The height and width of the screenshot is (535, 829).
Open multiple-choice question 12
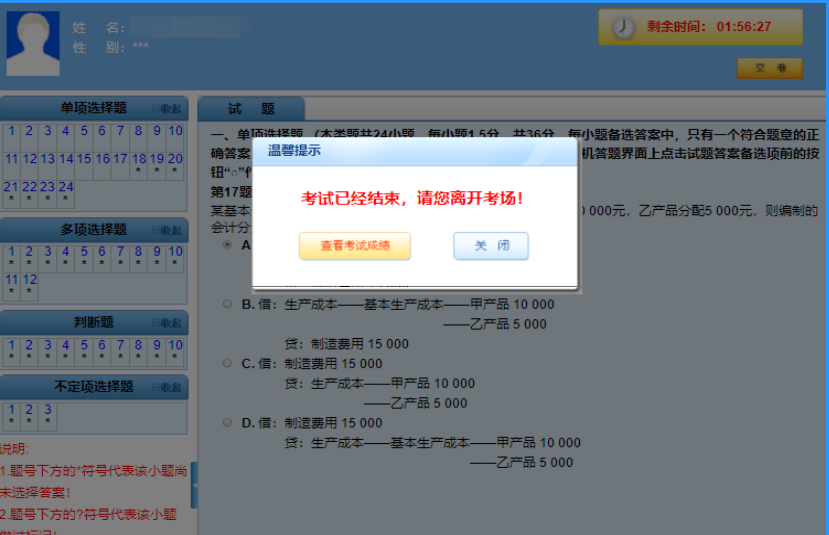tap(29, 280)
